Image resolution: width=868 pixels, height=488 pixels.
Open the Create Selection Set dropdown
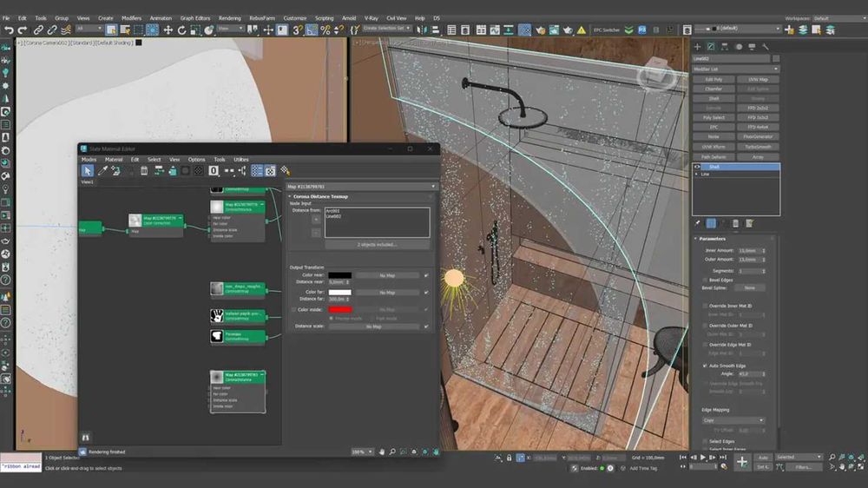(387, 29)
